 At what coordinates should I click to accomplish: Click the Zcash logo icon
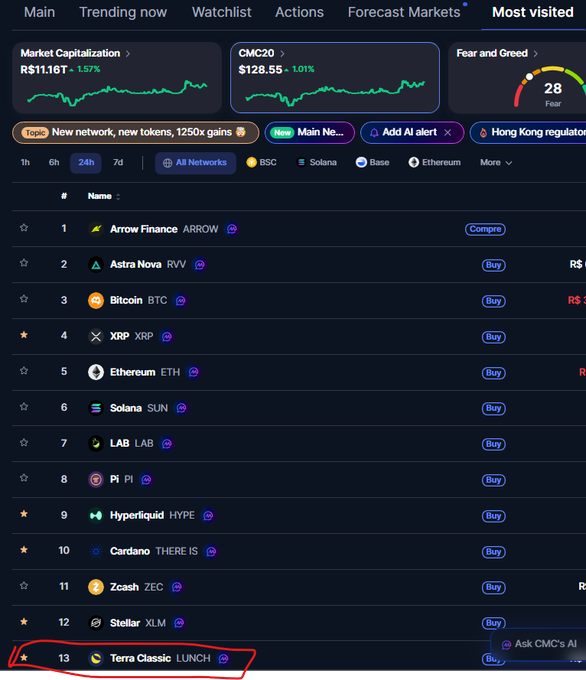(96, 587)
